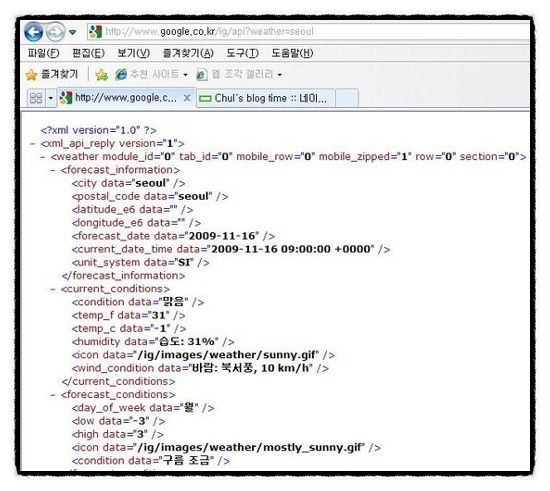
Task: Click the temp_f data="31" line
Action: pyautogui.click(x=128, y=316)
